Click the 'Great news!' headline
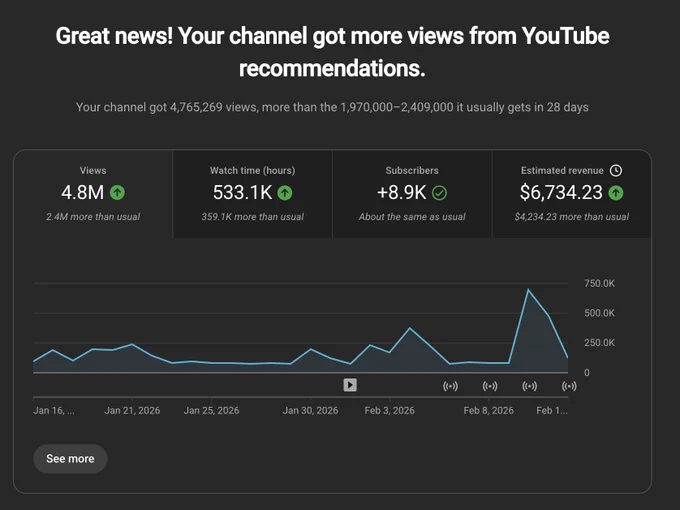The image size is (680, 510). click(332, 52)
